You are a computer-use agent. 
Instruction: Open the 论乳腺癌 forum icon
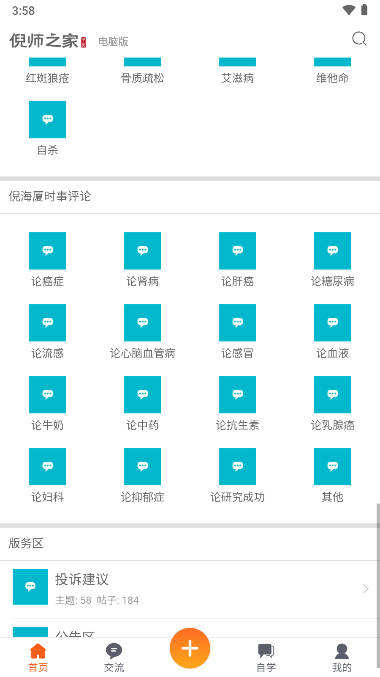(332, 395)
